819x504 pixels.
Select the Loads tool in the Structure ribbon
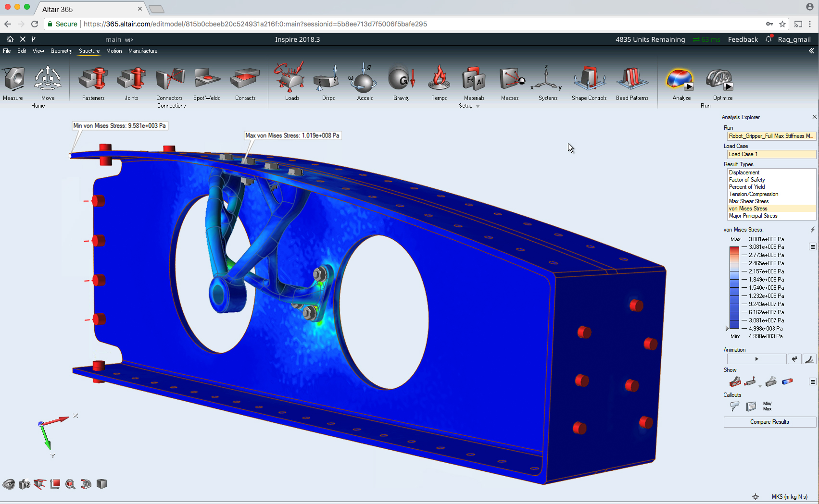click(x=292, y=82)
